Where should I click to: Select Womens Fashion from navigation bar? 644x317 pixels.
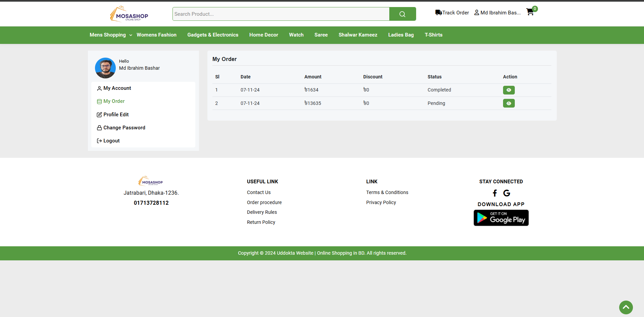[x=156, y=35]
